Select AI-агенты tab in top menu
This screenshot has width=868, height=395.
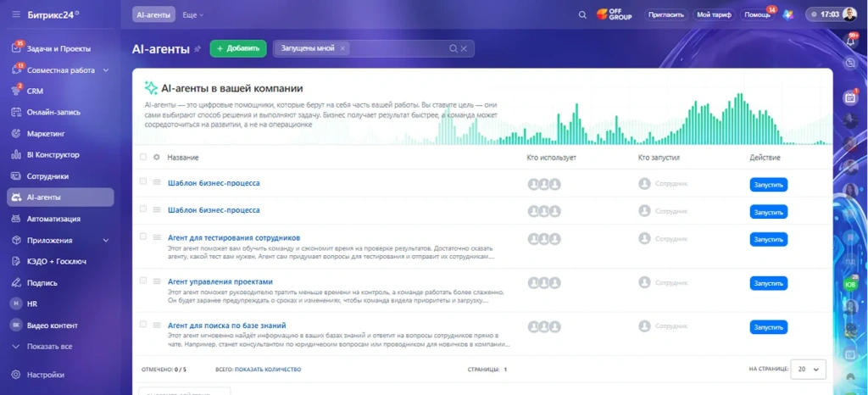pos(154,15)
